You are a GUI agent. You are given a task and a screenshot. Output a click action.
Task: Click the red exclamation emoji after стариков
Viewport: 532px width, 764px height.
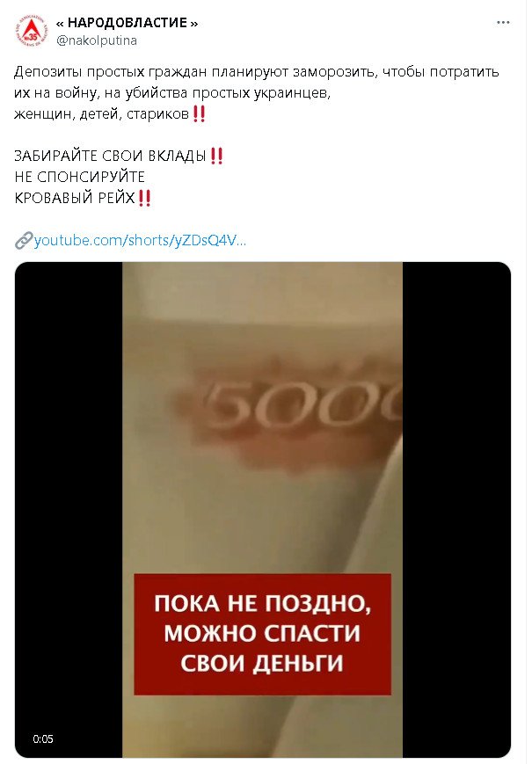pyautogui.click(x=199, y=114)
